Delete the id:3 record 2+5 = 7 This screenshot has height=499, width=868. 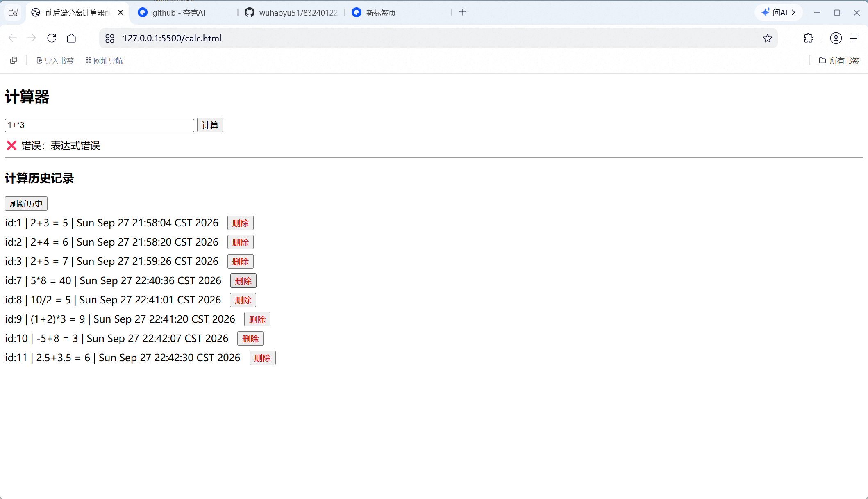(241, 262)
